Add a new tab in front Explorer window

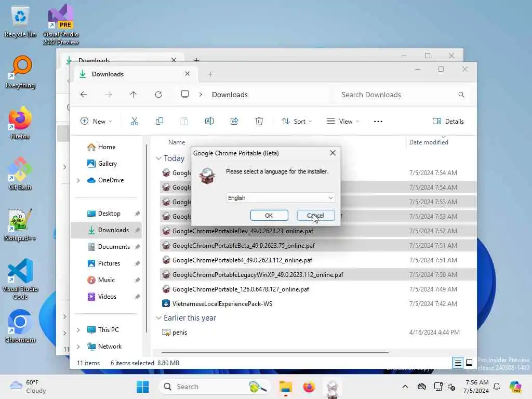(210, 74)
